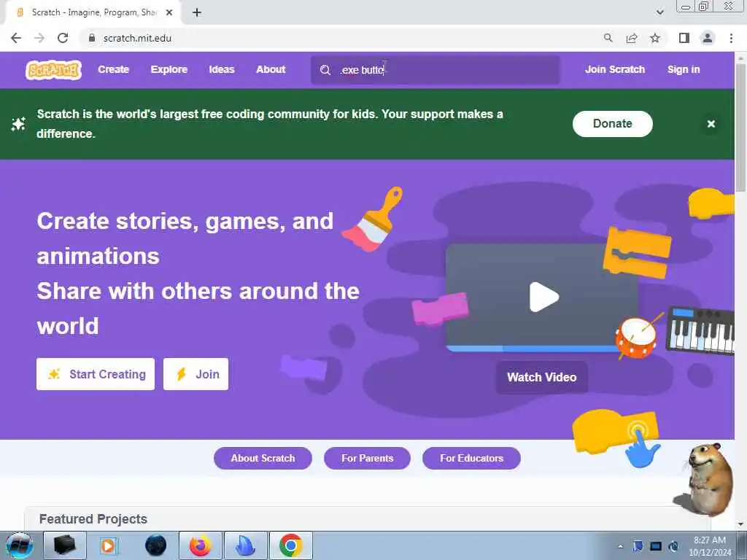
Task: Open the Chrome three-dot menu
Action: [x=731, y=38]
